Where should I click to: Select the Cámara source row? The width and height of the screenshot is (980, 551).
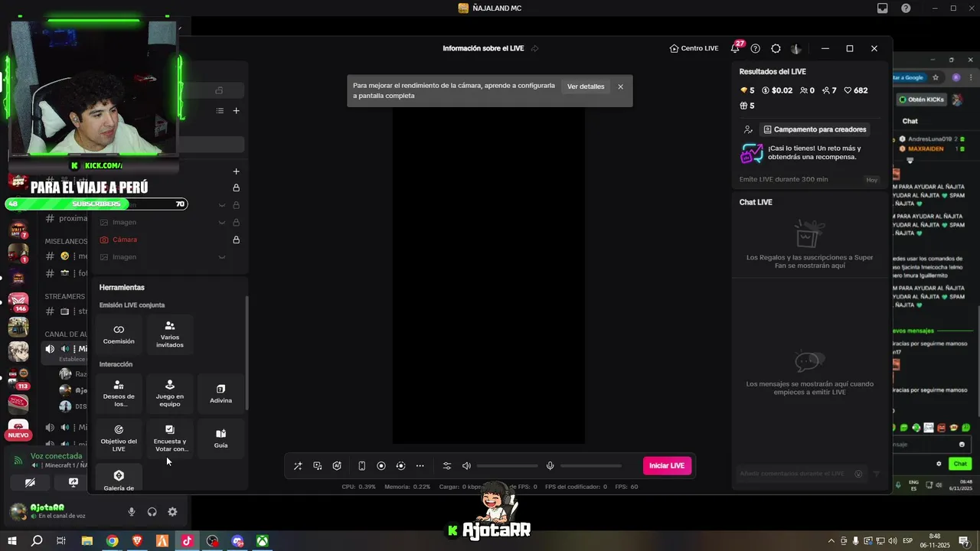point(170,240)
